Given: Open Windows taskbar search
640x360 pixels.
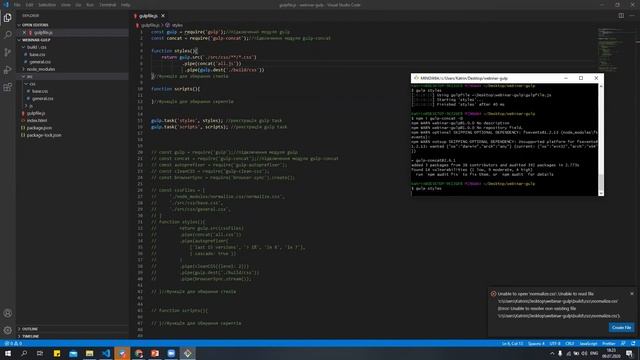Looking at the screenshot, I should (x=24, y=353).
